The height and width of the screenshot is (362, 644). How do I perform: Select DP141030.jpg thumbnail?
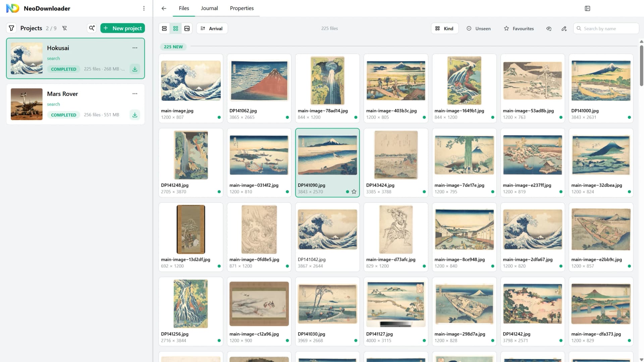[x=328, y=304]
